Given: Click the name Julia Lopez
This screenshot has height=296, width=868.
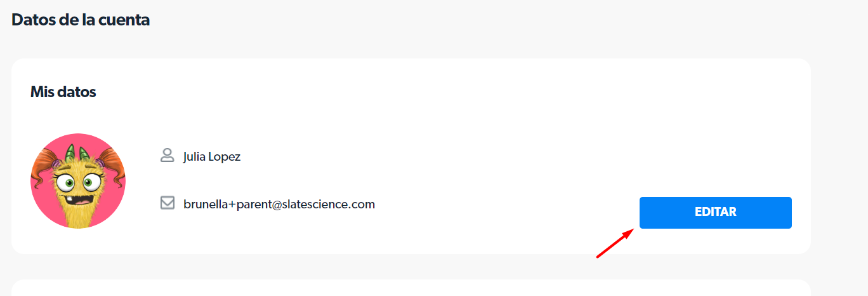Looking at the screenshot, I should coord(212,156).
